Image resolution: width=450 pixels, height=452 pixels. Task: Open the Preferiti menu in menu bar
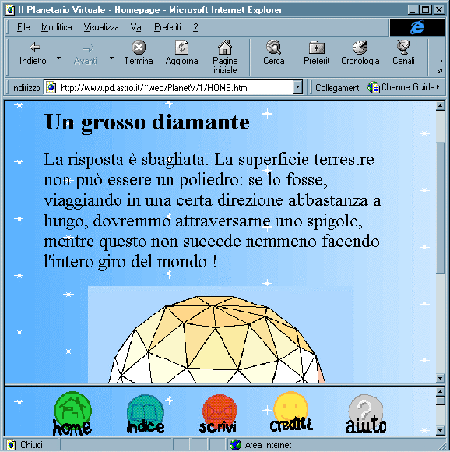pyautogui.click(x=168, y=27)
